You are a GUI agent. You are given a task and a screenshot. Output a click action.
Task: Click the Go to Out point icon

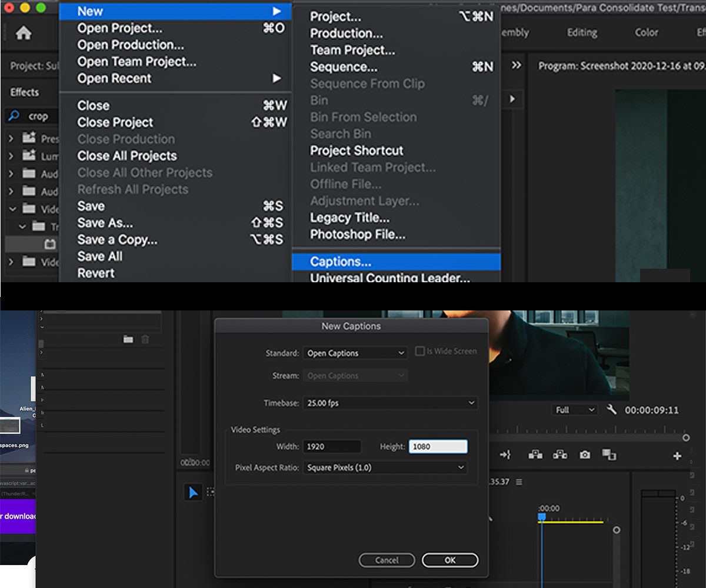click(x=505, y=455)
